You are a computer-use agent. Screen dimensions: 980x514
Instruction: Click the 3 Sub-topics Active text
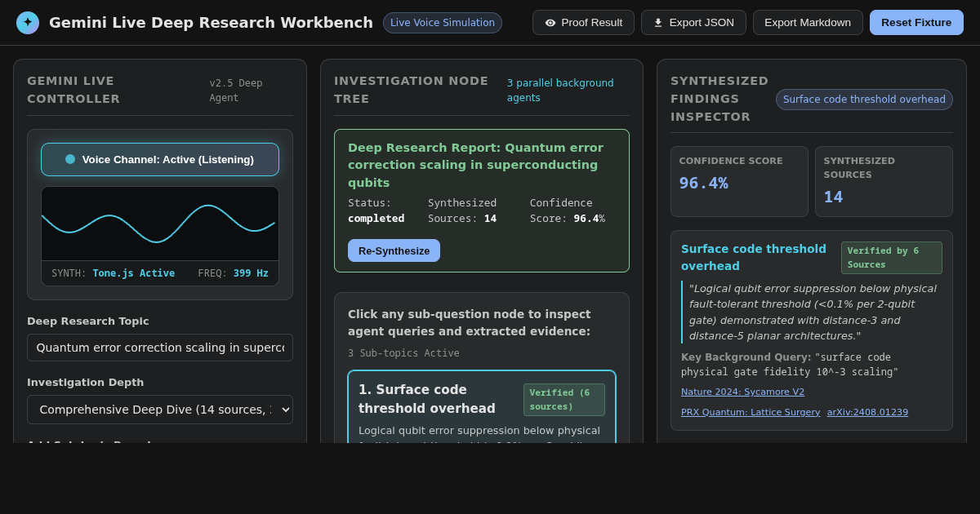tap(403, 353)
